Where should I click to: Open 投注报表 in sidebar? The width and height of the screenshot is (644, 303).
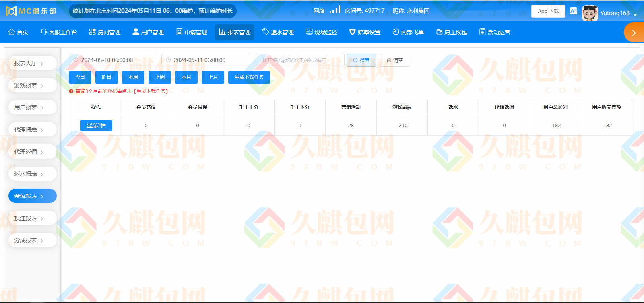click(x=32, y=218)
